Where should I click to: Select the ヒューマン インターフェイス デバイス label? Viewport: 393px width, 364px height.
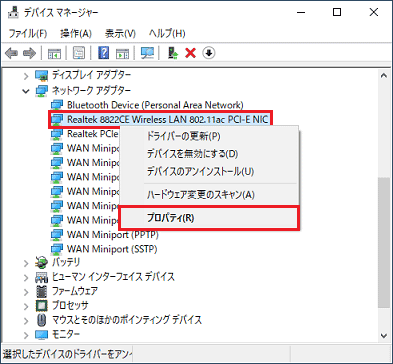(113, 277)
